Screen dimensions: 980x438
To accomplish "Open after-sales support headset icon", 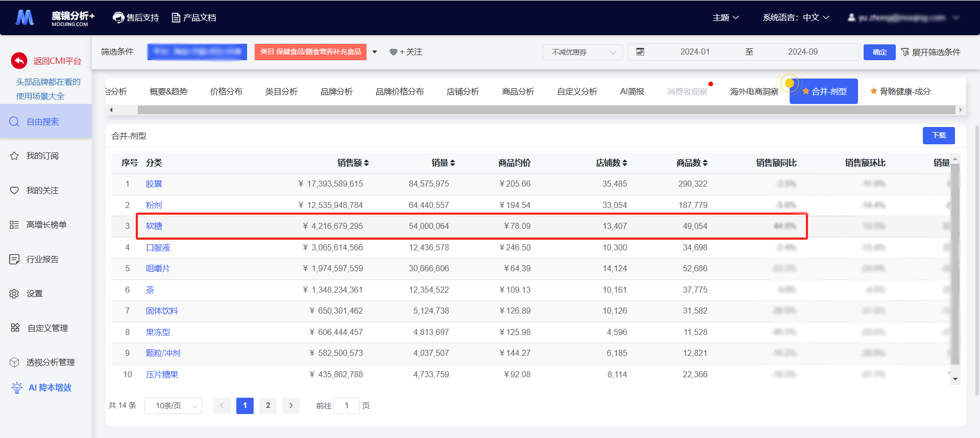I will [x=118, y=18].
